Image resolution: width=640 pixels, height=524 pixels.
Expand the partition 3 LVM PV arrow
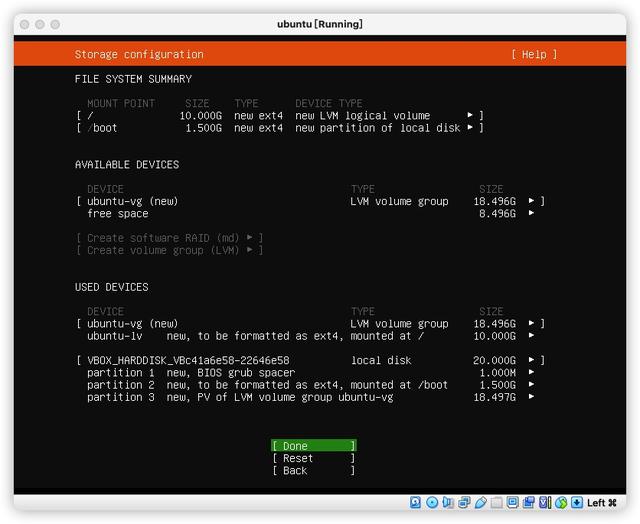point(531,397)
